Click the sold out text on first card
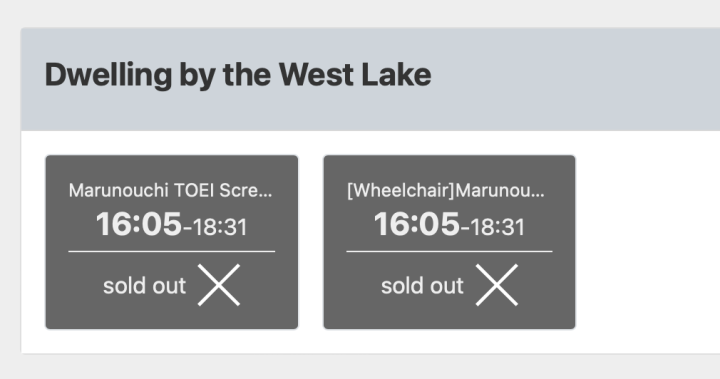720x379 pixels. coord(145,286)
